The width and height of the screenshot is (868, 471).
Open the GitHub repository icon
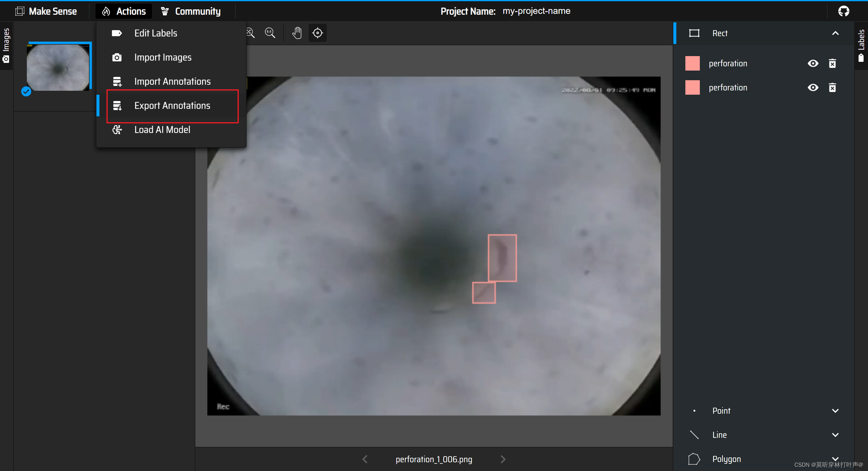[x=843, y=11]
